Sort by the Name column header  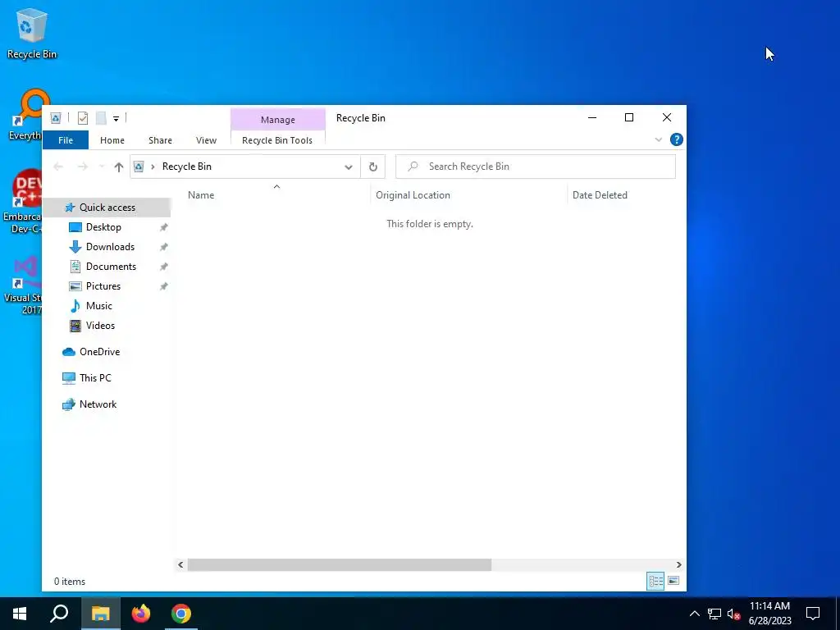pyautogui.click(x=276, y=195)
